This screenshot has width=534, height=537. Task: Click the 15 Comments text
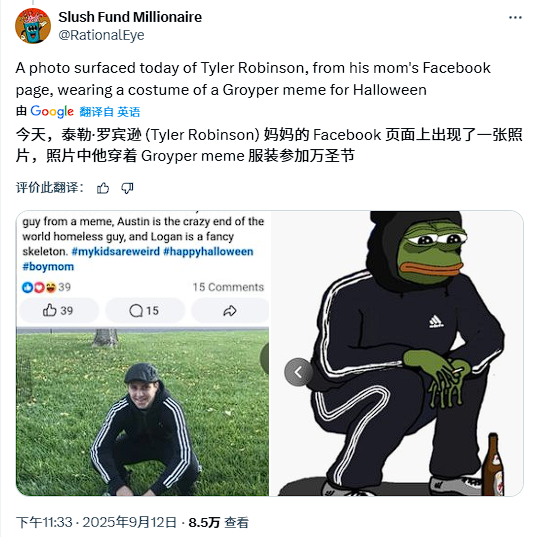(228, 287)
